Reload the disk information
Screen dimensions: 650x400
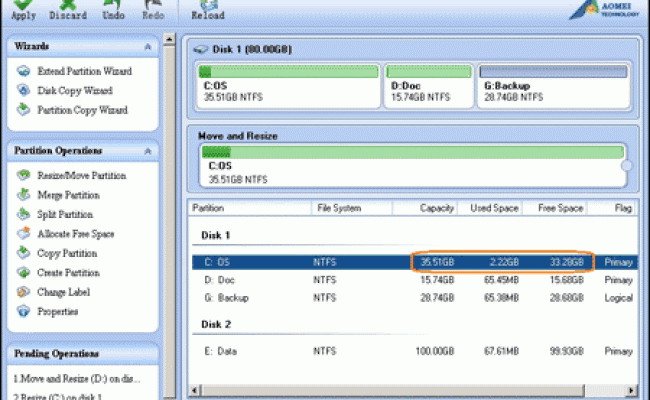pos(208,10)
